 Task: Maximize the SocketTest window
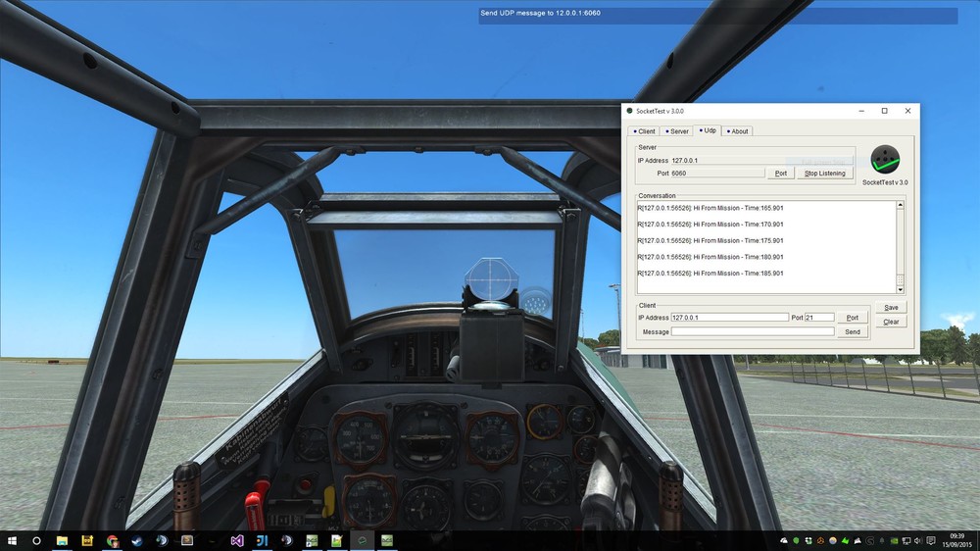click(884, 112)
